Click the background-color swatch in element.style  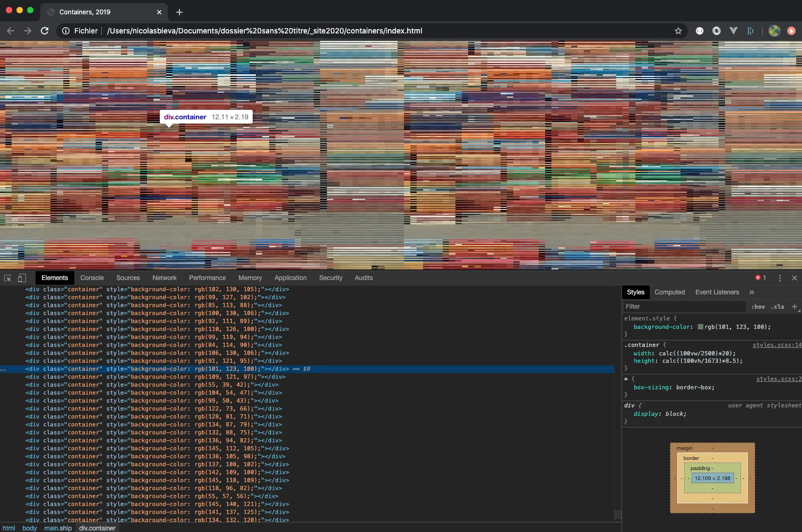click(x=700, y=327)
